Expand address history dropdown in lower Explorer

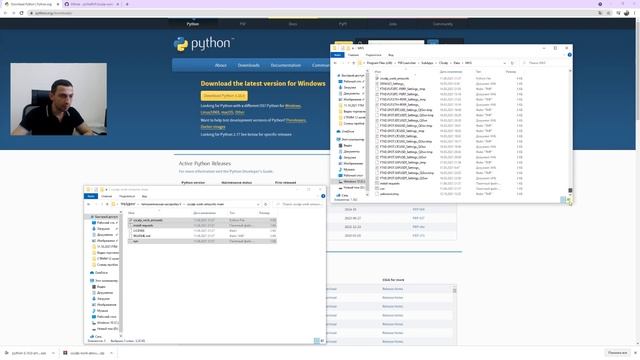click(x=258, y=204)
